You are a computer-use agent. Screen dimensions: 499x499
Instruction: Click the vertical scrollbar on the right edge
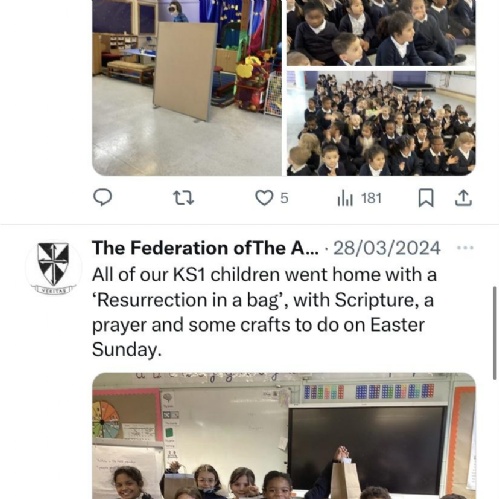(495, 332)
